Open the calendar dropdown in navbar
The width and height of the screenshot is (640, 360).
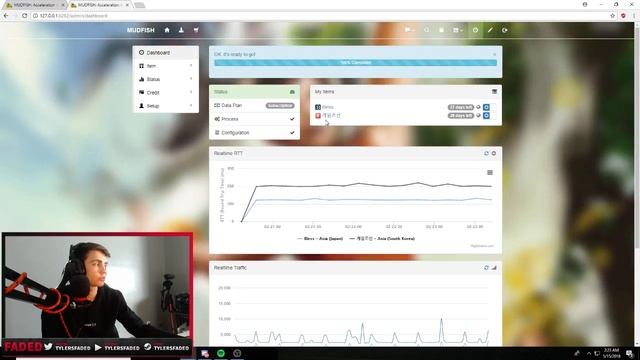458,30
